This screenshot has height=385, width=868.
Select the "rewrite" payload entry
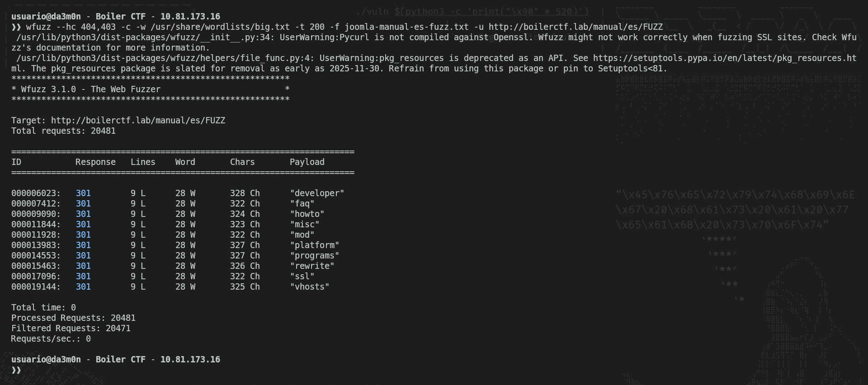312,266
